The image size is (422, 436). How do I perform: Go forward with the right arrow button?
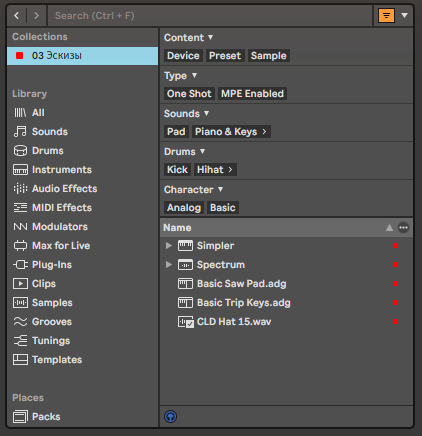pyautogui.click(x=36, y=15)
